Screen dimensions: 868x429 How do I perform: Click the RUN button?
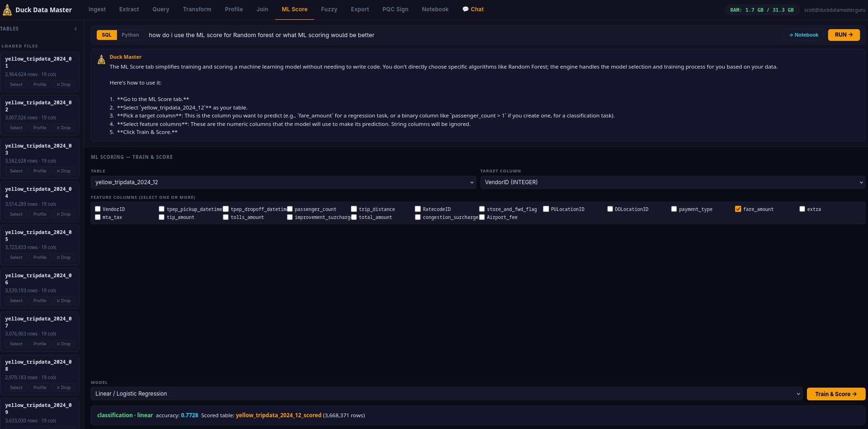(844, 35)
